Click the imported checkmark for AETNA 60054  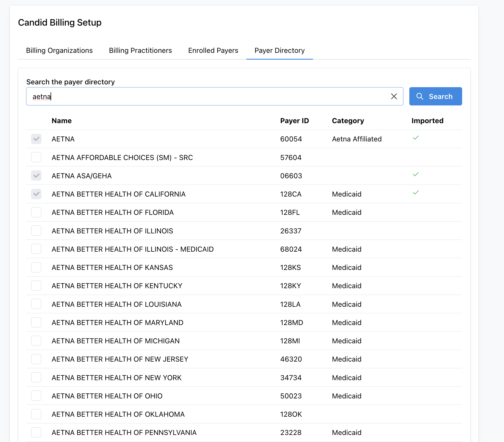(x=416, y=137)
